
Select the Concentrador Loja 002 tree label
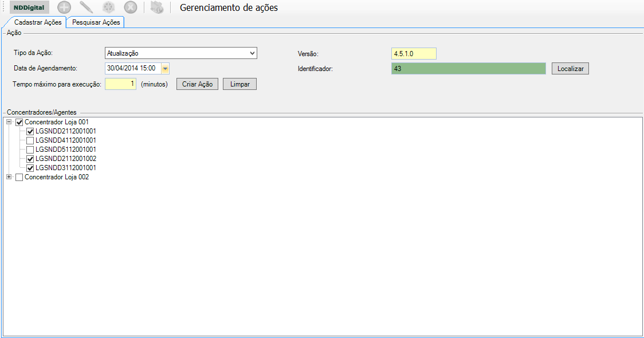(57, 177)
